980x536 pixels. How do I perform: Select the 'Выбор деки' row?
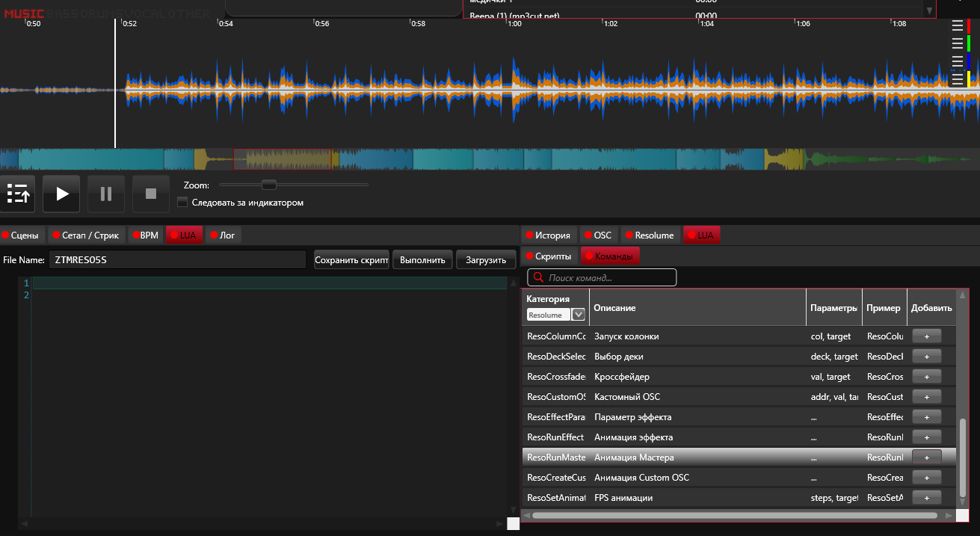click(x=739, y=357)
